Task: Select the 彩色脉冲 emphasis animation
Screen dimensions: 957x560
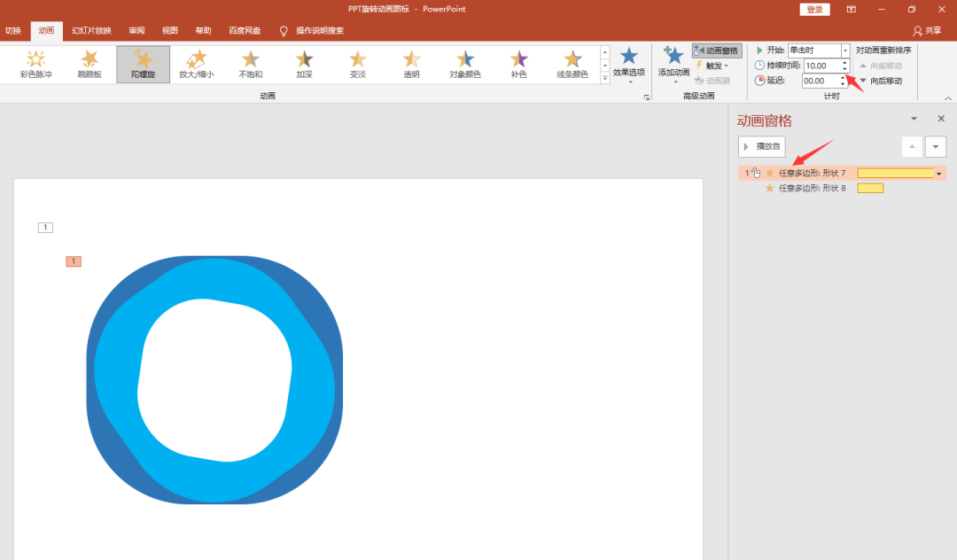Action: [35, 64]
